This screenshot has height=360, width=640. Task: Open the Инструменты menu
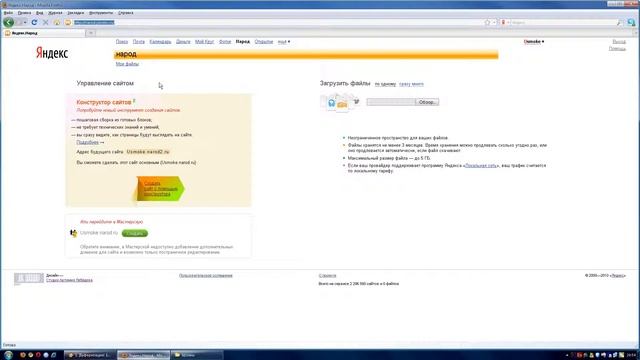tap(101, 13)
